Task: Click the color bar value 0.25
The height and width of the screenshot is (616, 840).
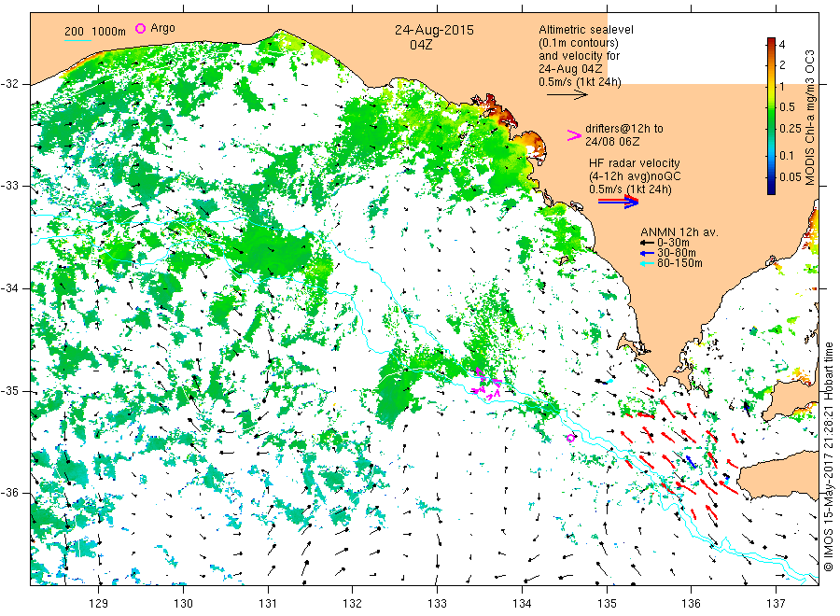Action: coord(791,129)
